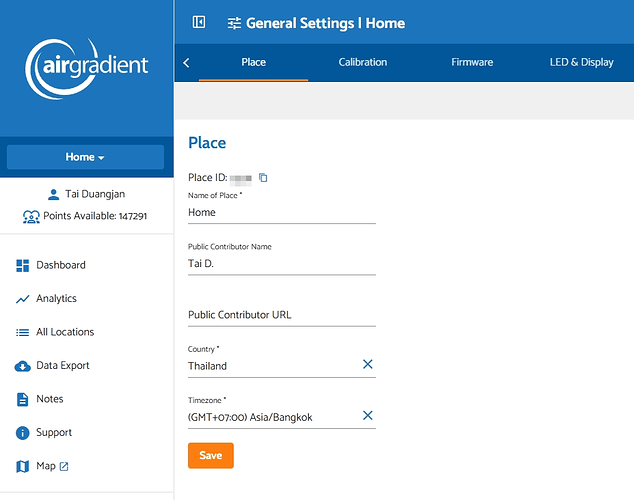Click the Name of Place field containing Home
The height and width of the screenshot is (500, 634).
(282, 213)
